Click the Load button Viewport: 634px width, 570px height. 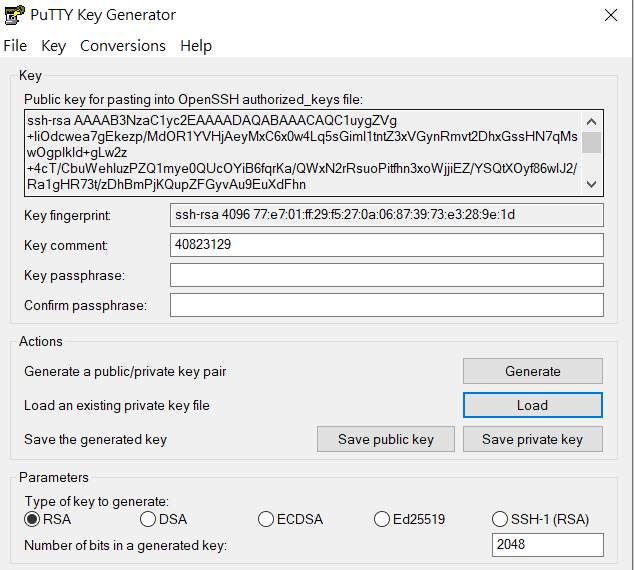533,405
